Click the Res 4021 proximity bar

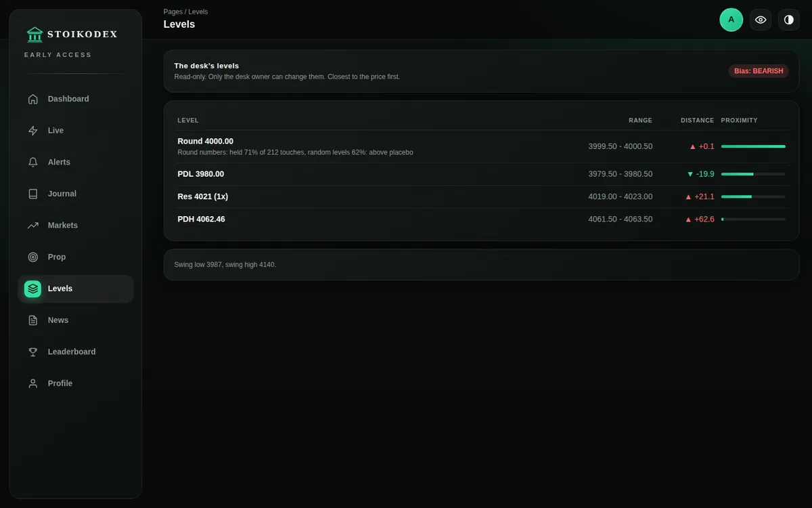pyautogui.click(x=753, y=196)
